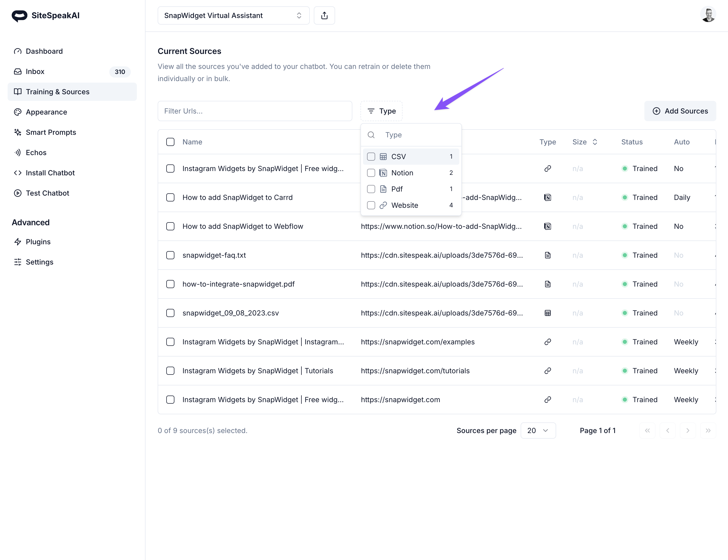Check the CSV filter option checkbox

tap(371, 157)
